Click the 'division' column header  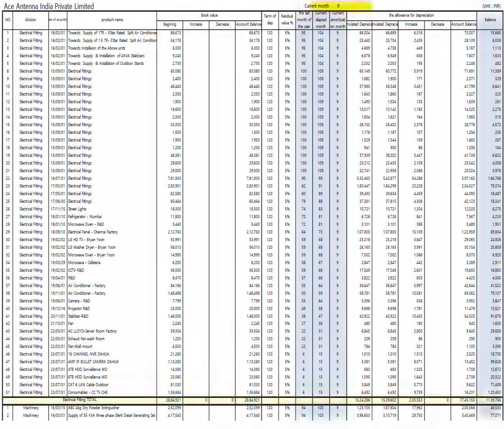(x=31, y=20)
